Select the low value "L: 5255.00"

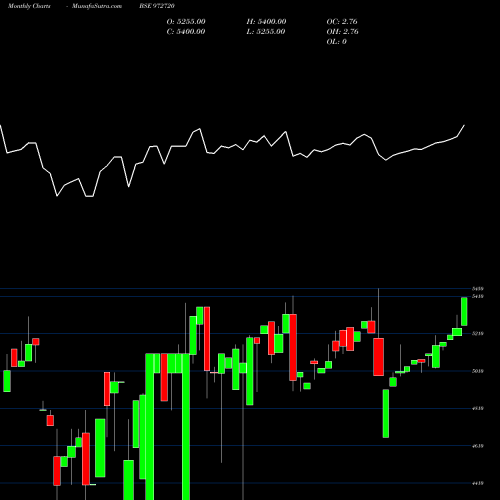266,32
